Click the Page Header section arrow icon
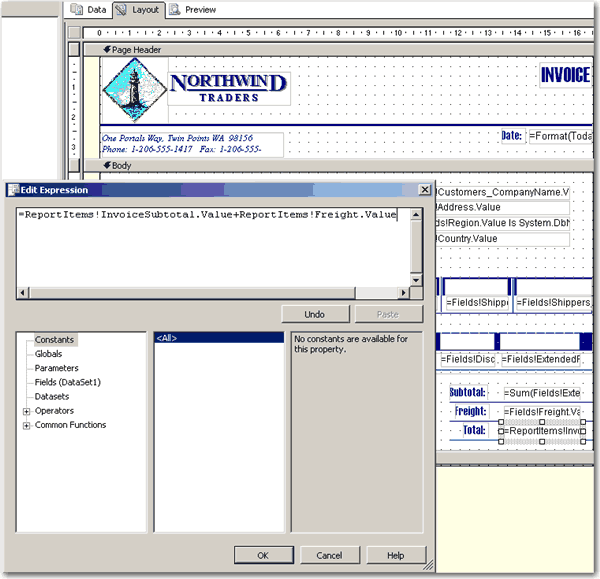This screenshot has height=579, width=600. [x=106, y=49]
